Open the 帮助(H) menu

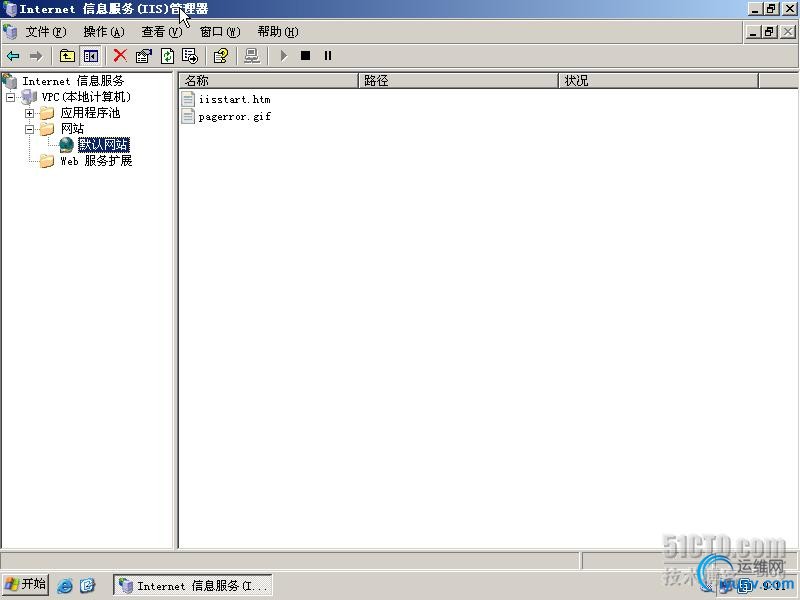[278, 32]
